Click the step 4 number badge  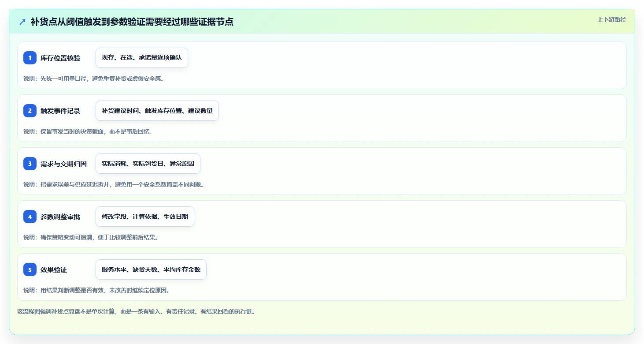click(x=30, y=217)
